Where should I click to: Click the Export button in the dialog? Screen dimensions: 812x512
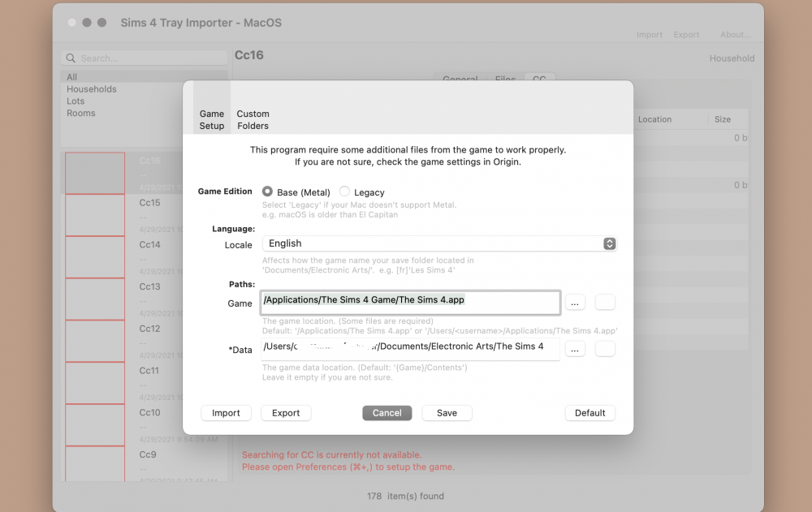tap(286, 413)
